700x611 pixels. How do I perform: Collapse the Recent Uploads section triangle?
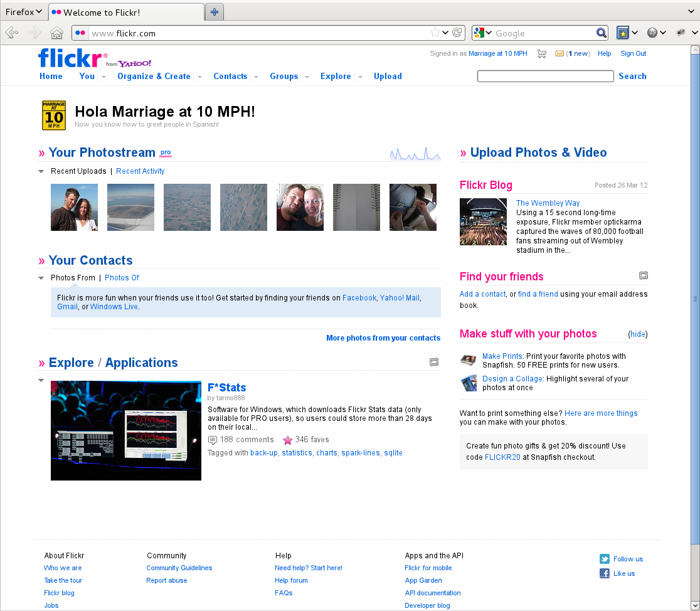tap(41, 171)
